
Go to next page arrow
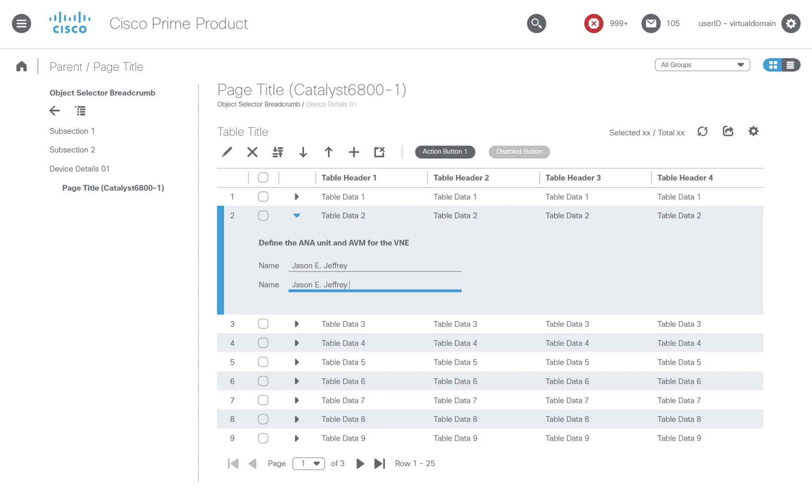point(360,463)
